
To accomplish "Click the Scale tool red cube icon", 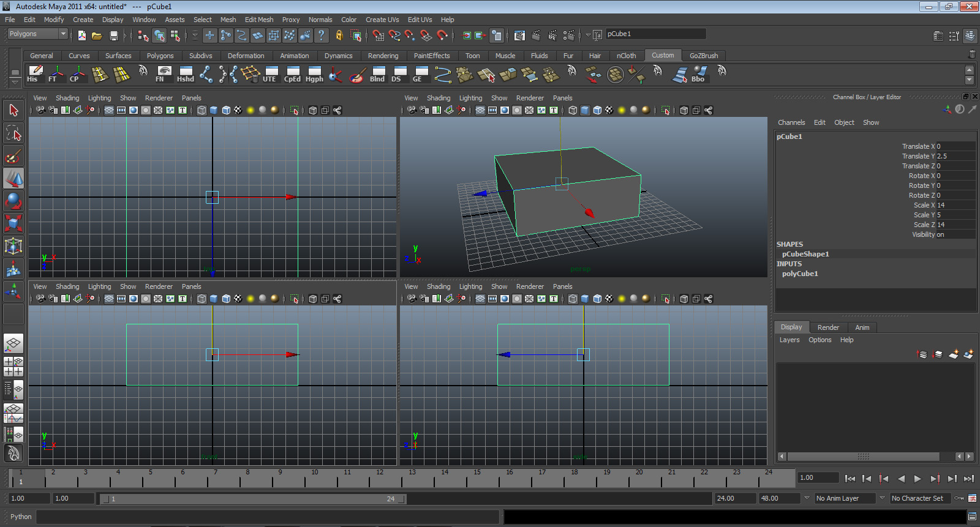I will (x=13, y=223).
